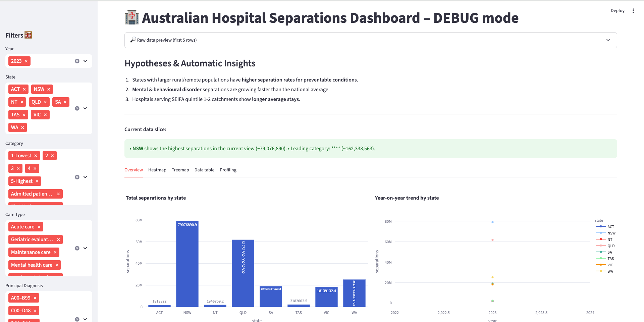Clear all Principal Diagnosis selections
This screenshot has height=322, width=644.
click(77, 319)
